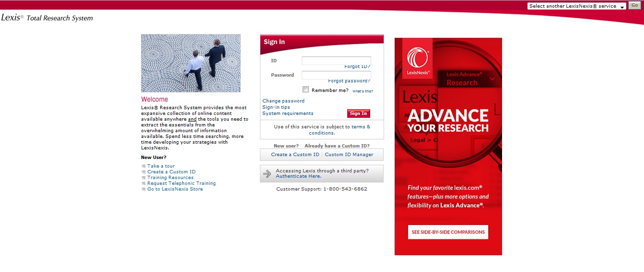Open the terms & conditions link
The image size is (644, 272).
pos(340,130)
